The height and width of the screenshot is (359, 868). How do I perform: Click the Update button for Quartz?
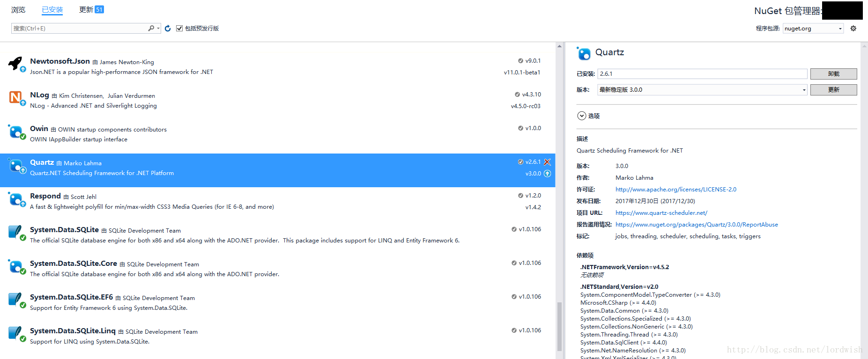(x=833, y=90)
